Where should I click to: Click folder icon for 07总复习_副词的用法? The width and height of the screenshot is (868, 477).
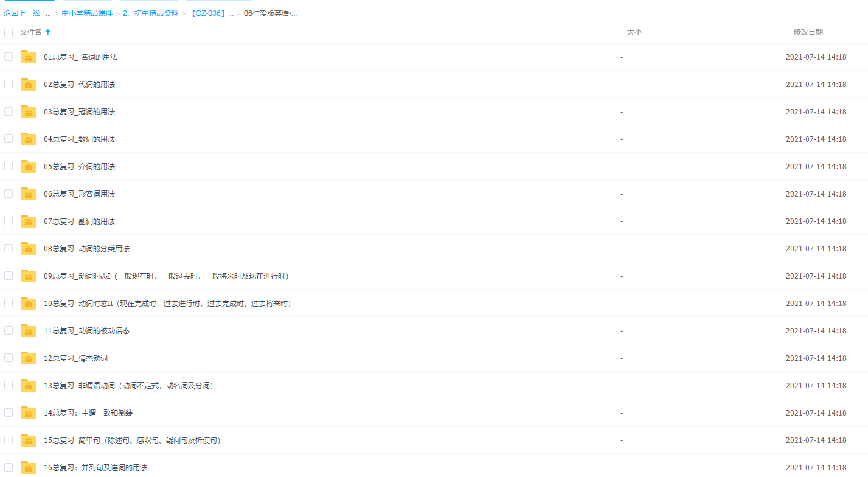point(29,221)
